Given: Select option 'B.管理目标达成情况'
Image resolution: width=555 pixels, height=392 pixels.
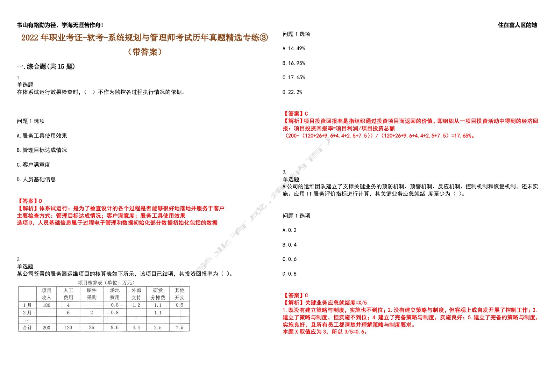Looking at the screenshot, I should click(x=42, y=150).
